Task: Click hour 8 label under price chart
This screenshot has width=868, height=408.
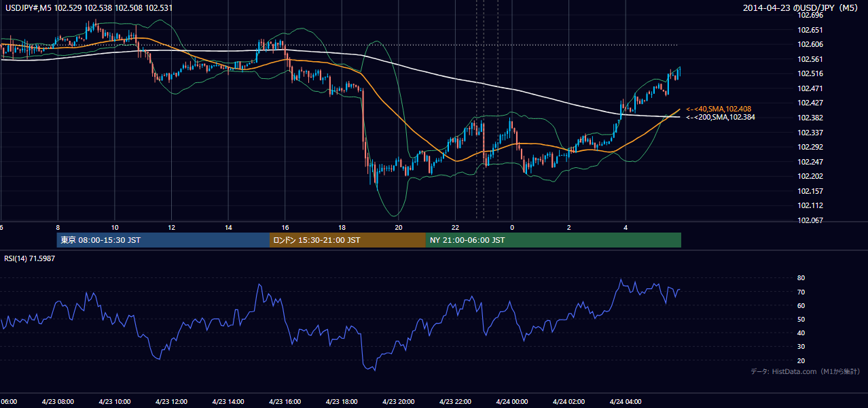Action: [58, 227]
